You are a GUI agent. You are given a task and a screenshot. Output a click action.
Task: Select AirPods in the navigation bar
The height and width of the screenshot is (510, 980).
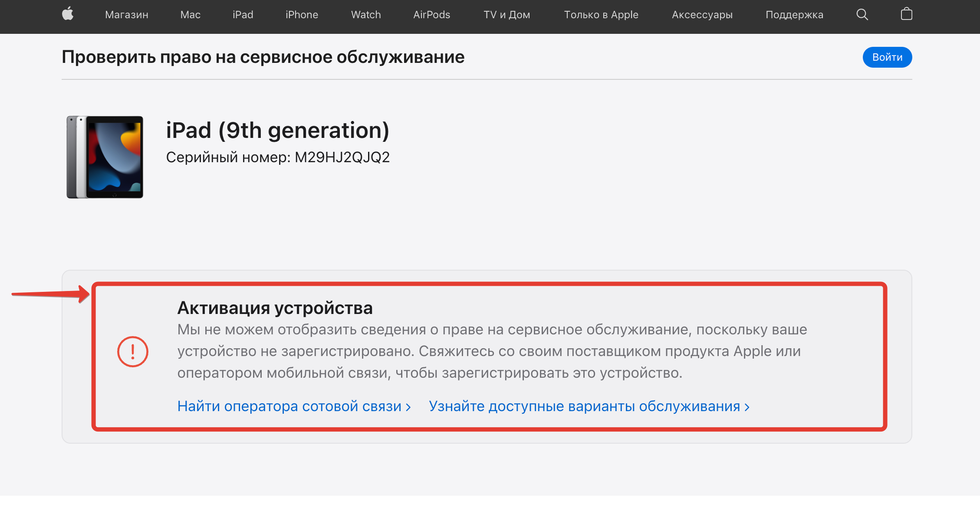432,15
